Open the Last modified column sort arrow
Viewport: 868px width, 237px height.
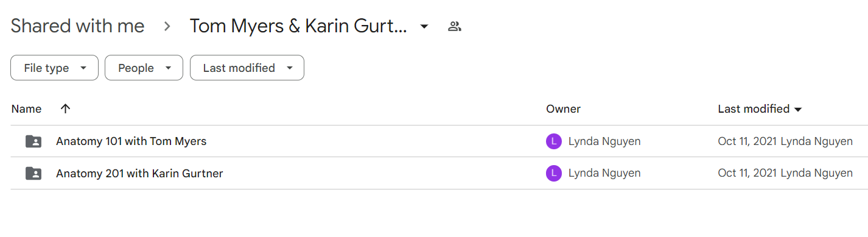(798, 110)
